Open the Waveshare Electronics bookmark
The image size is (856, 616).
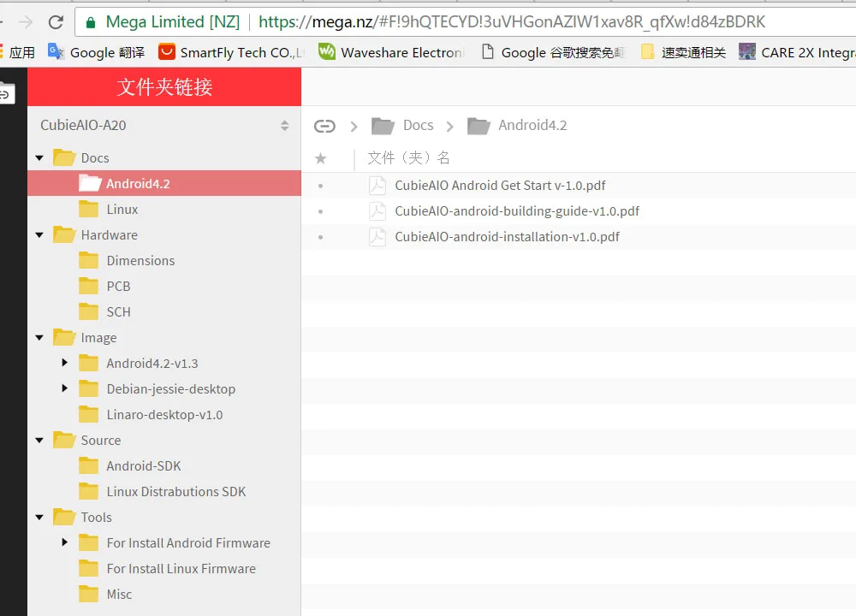click(391, 52)
